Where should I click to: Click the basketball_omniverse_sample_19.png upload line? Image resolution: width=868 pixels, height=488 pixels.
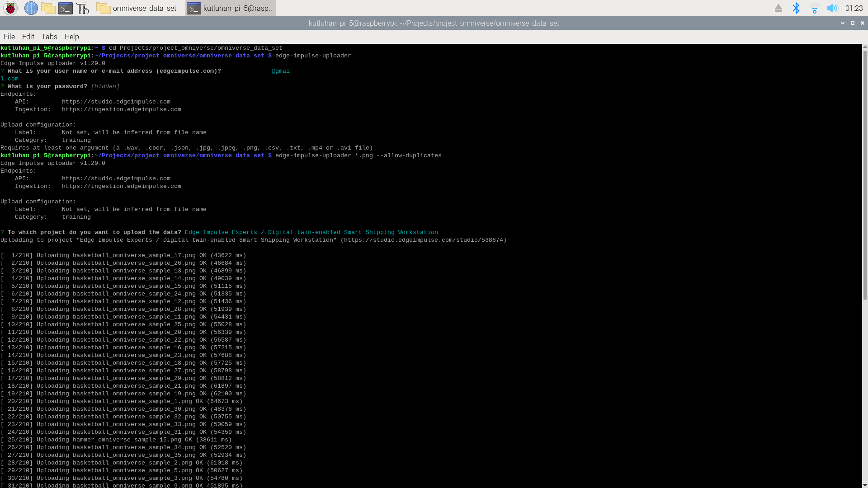(123, 394)
